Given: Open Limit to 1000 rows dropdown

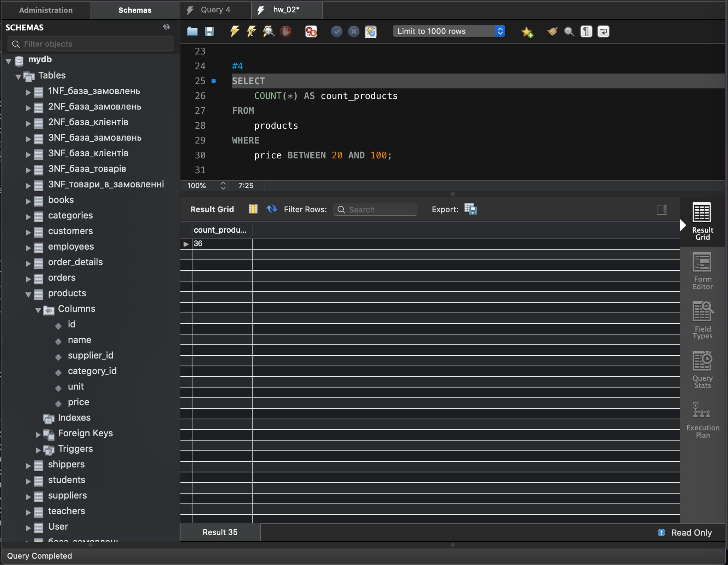Looking at the screenshot, I should point(449,31).
